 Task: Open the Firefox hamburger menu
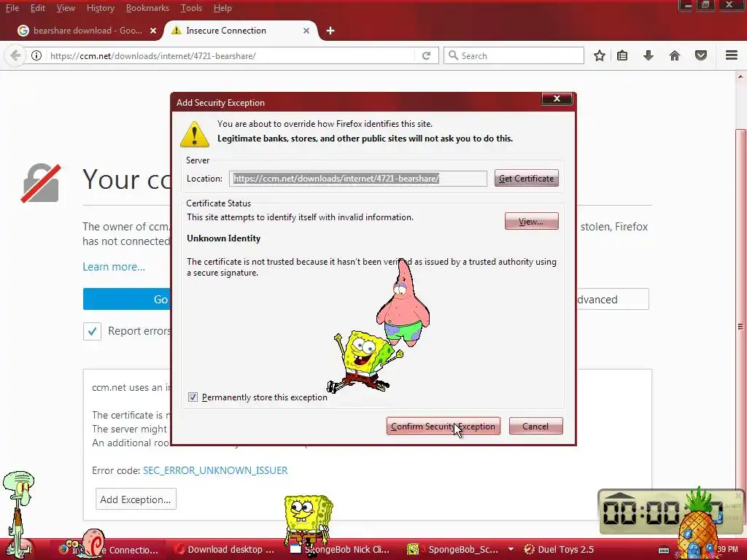(732, 55)
